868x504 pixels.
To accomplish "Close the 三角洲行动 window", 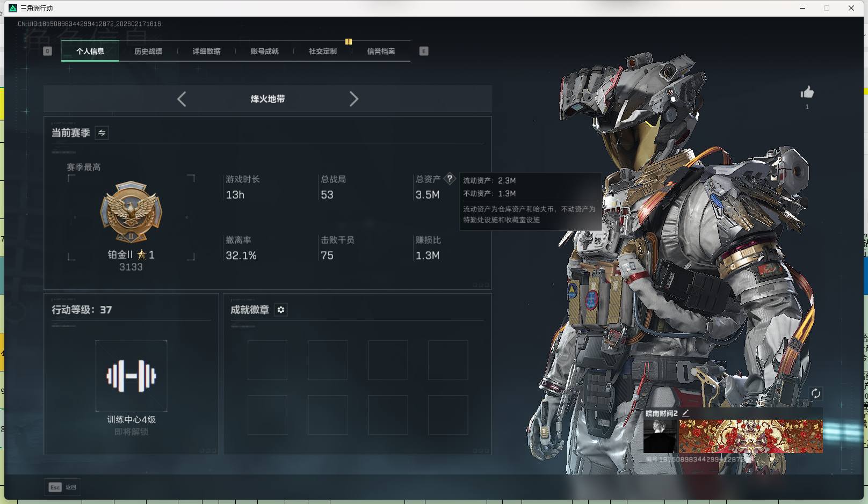I will 851,8.
